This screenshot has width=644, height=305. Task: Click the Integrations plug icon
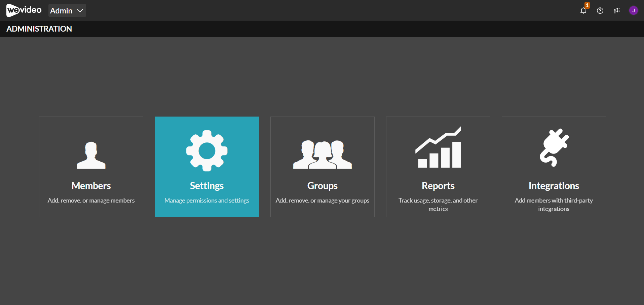[554, 147]
